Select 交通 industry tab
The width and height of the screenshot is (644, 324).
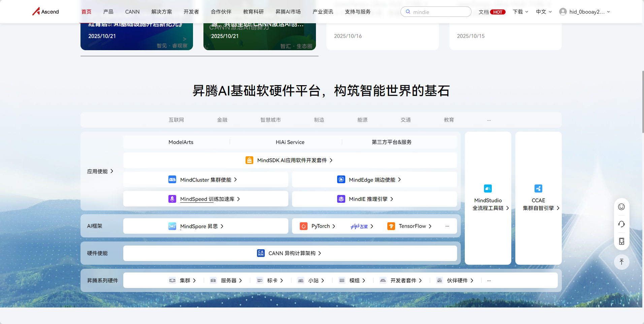(x=406, y=120)
